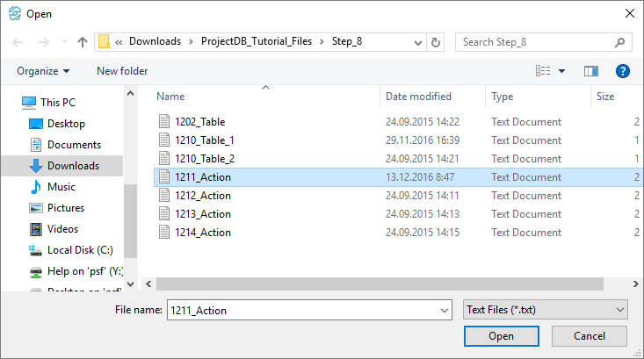Open the file type filter dropdown

(545, 310)
